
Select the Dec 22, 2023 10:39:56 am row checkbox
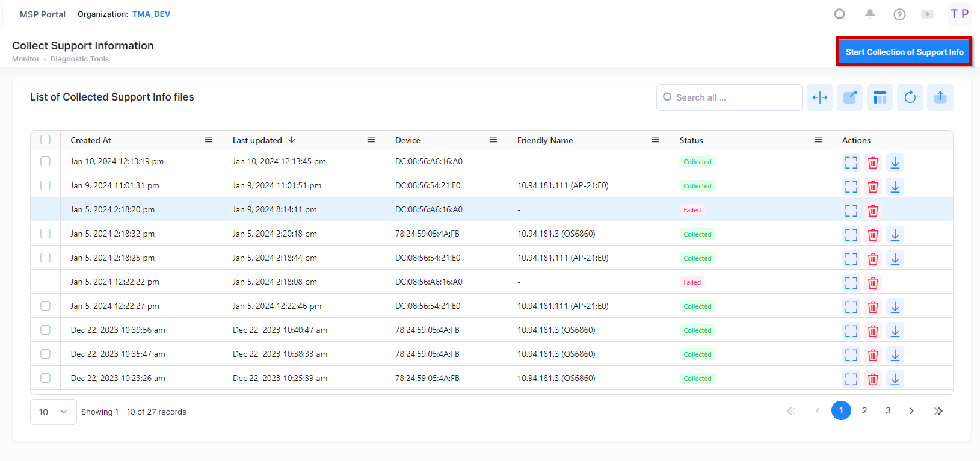point(46,330)
